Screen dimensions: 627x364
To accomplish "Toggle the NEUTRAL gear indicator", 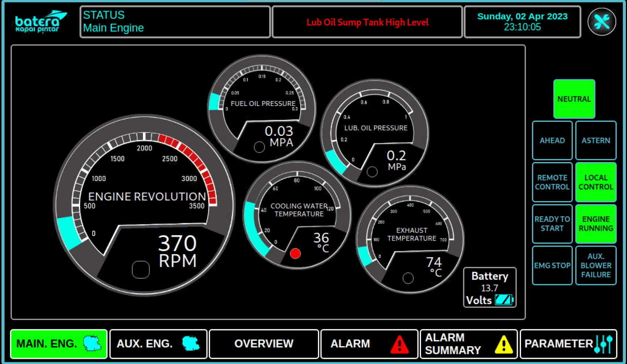I will pyautogui.click(x=574, y=99).
